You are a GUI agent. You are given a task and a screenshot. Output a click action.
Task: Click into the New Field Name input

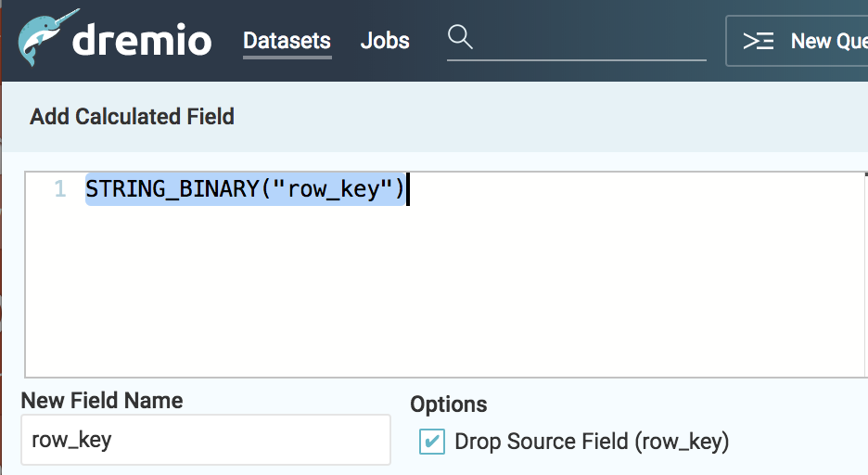(x=205, y=440)
